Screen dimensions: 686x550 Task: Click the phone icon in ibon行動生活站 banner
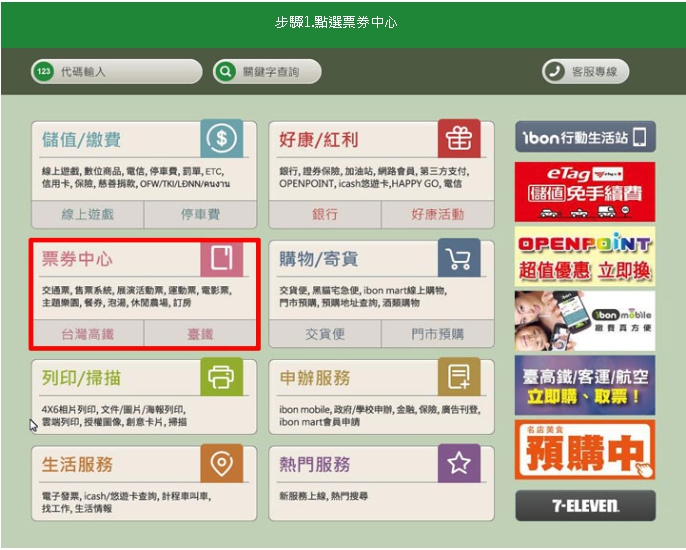click(640, 137)
